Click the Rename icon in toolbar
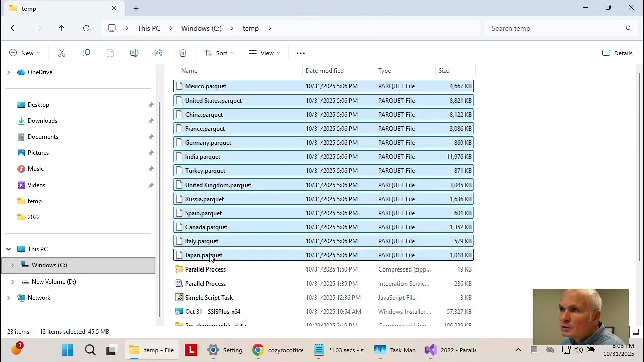The height and width of the screenshot is (362, 644). [134, 53]
